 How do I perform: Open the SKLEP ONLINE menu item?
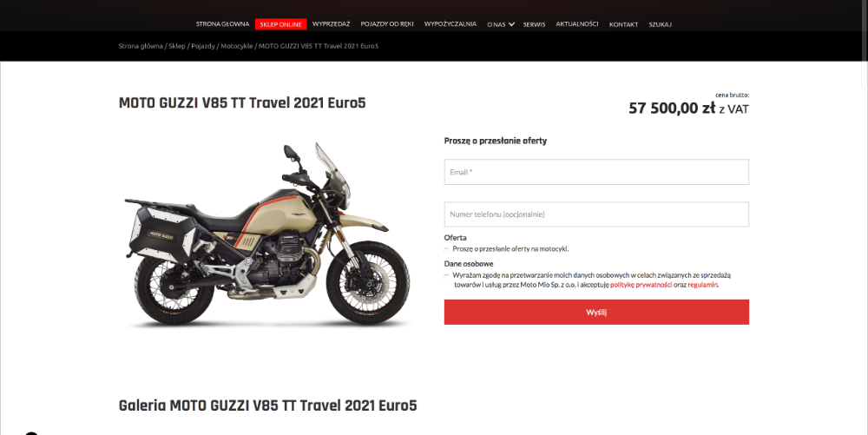pos(280,24)
